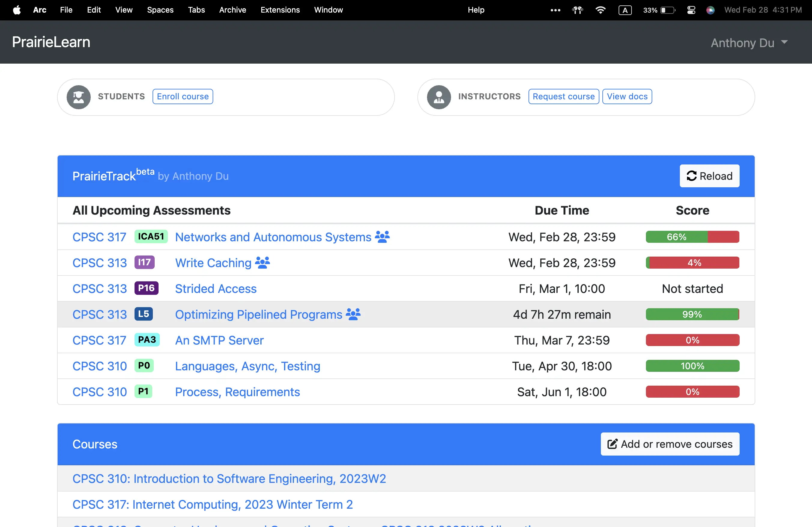Click pencil icon on Add or remove courses button
Viewport: 812px width, 527px height.
[612, 444]
